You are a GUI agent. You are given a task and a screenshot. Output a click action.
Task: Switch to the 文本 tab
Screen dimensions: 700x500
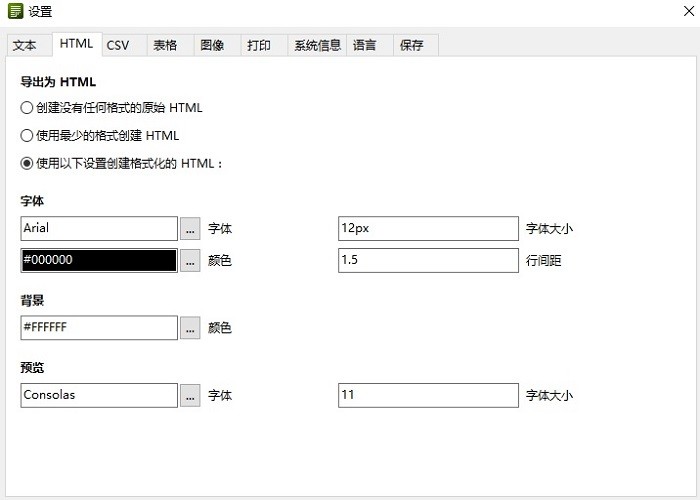click(x=25, y=45)
